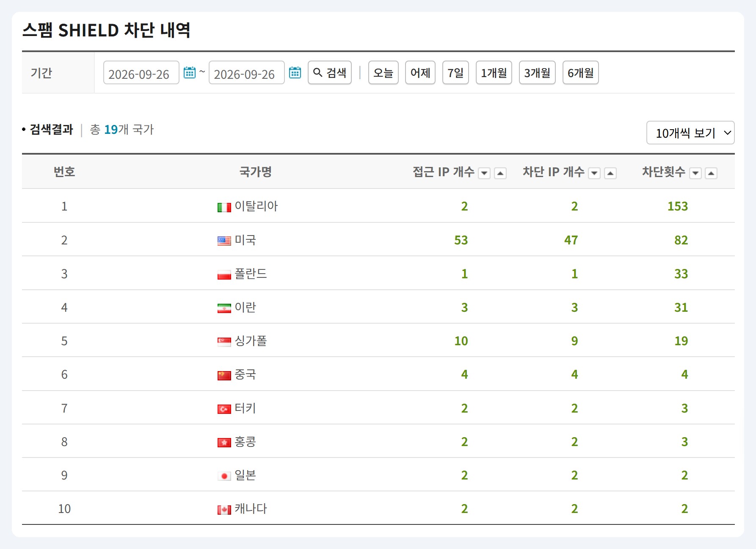
Task: Click access IP count 53 in 미국 row
Action: [x=461, y=240]
